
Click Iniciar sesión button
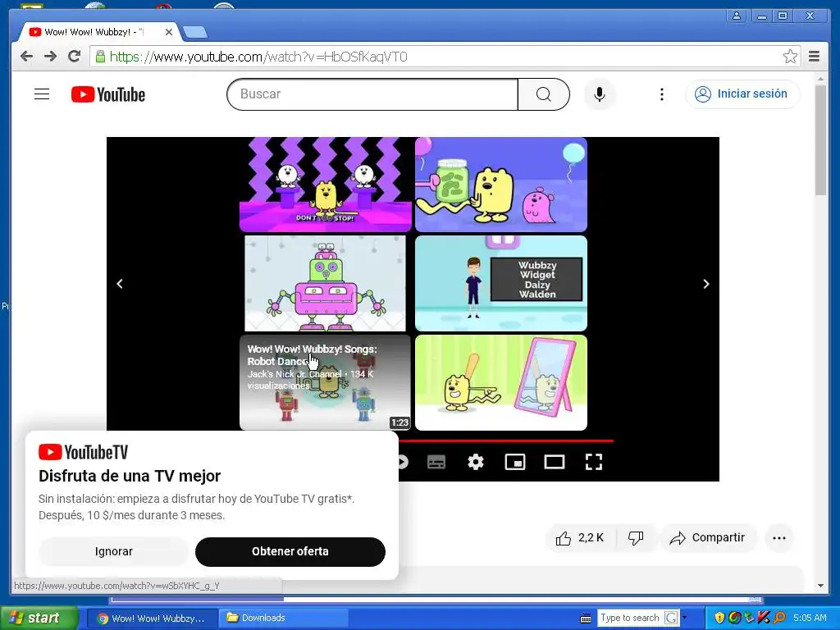click(x=742, y=94)
